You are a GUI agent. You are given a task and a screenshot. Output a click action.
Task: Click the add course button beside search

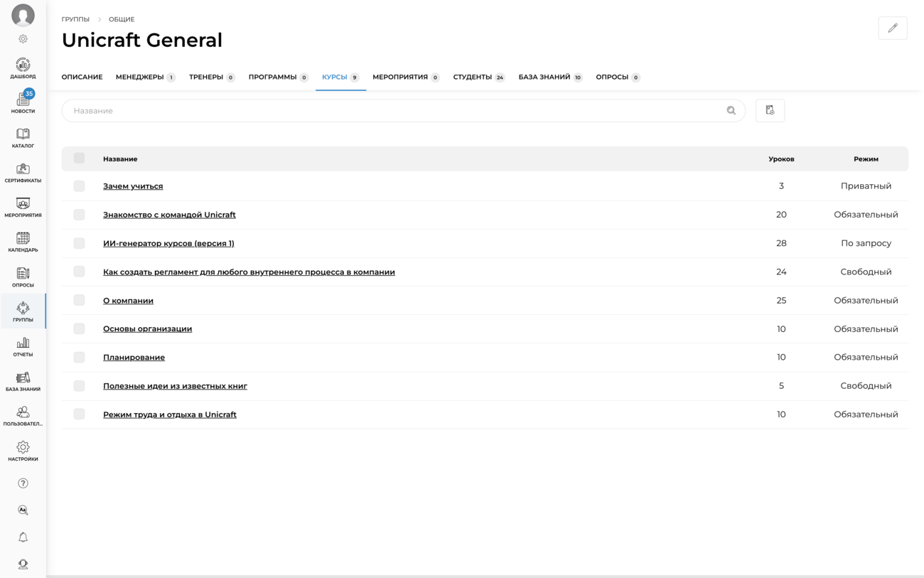[770, 111]
